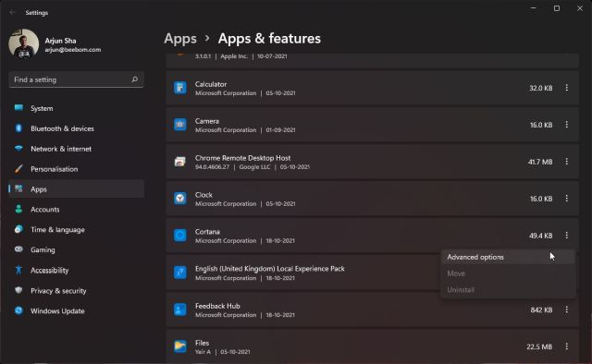
Task: Open Privacy & security settings
Action: click(76, 290)
